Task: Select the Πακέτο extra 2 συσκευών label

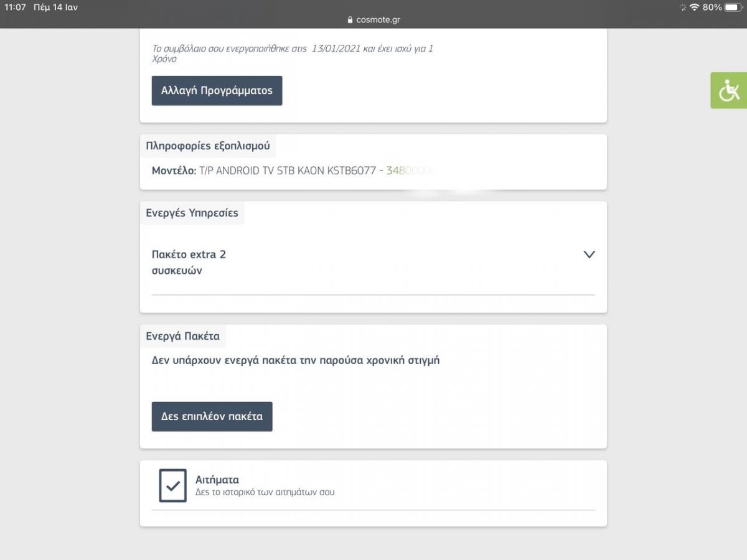Action: (x=189, y=263)
